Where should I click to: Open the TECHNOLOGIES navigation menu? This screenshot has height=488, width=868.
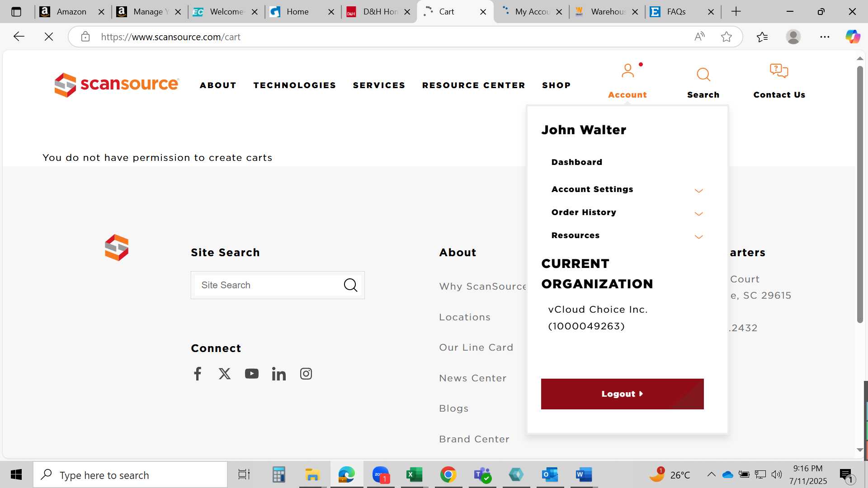point(295,85)
